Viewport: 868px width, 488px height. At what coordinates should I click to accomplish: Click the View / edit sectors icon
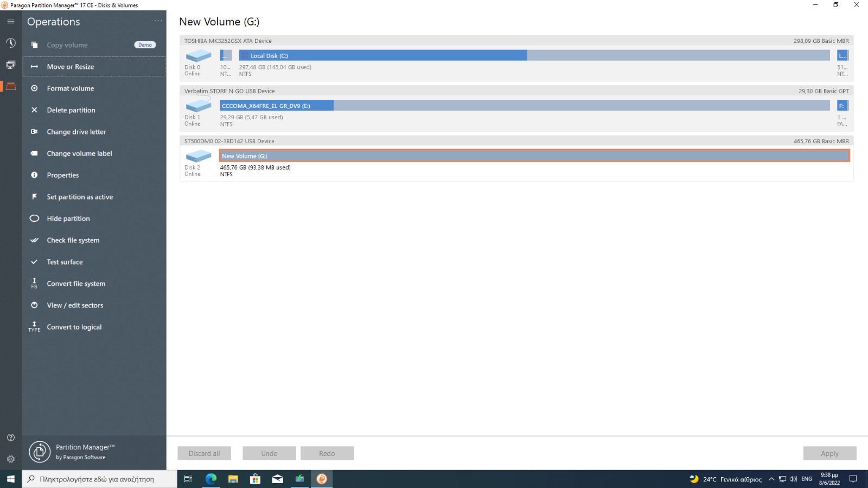pyautogui.click(x=34, y=305)
